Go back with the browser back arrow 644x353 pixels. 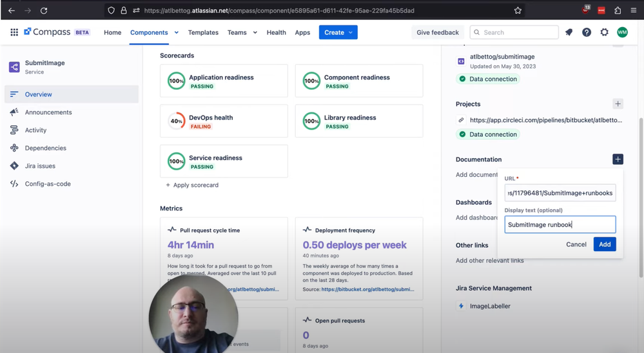pos(12,11)
